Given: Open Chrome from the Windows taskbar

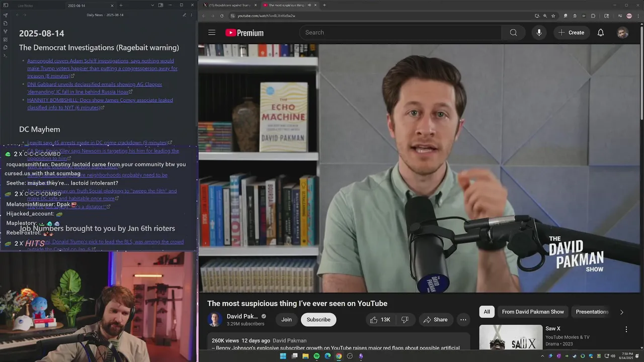Looking at the screenshot, I should tap(339, 356).
